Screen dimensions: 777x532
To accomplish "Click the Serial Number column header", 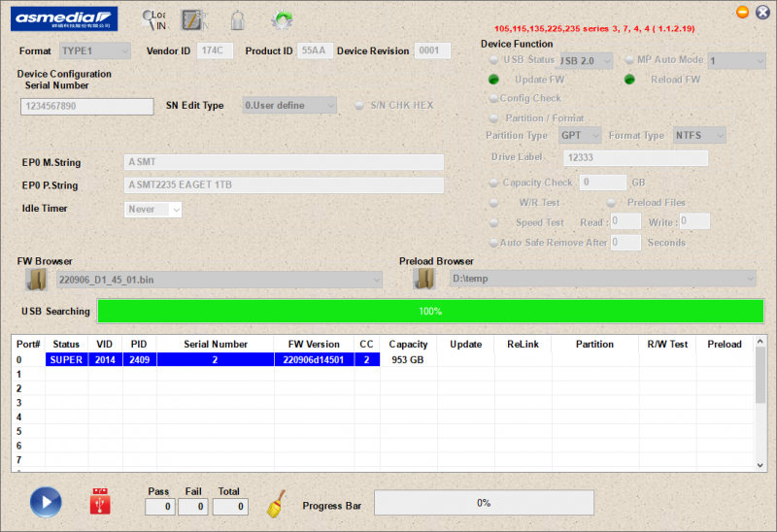I will click(215, 344).
